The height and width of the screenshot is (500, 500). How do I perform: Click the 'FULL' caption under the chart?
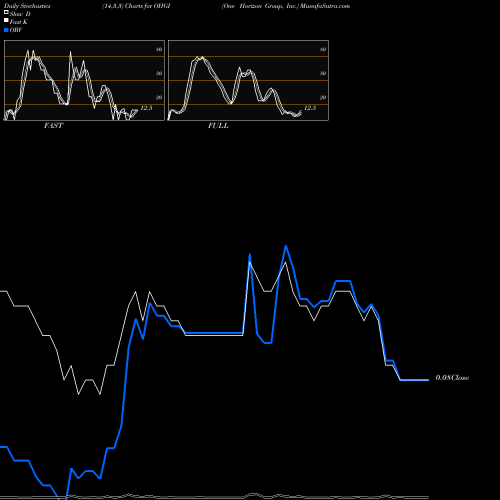tap(218, 126)
